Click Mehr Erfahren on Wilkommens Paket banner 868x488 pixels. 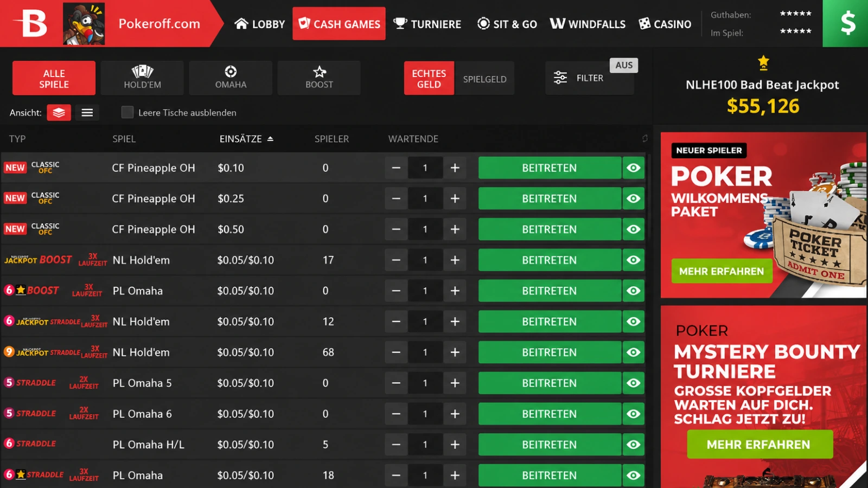[x=721, y=271]
